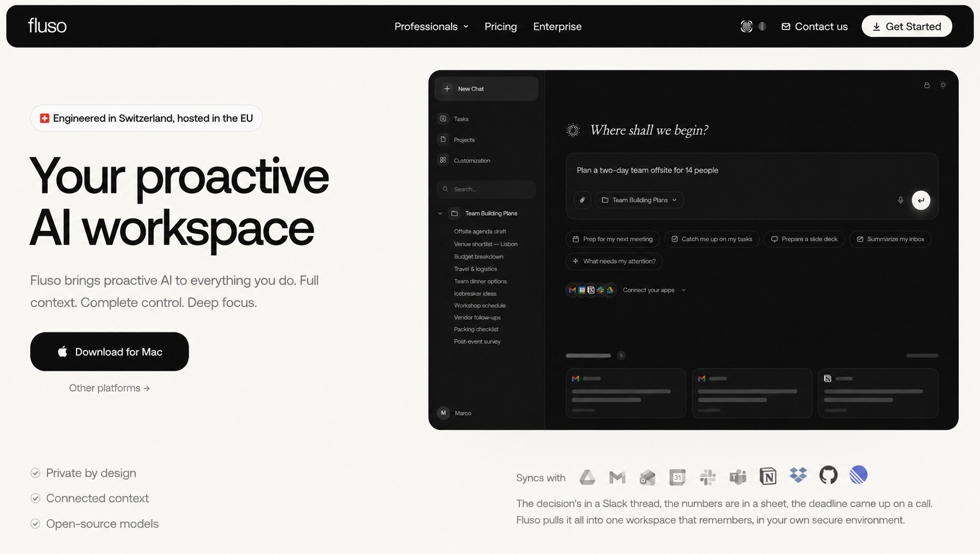Click the lock icon in app corner
This screenshot has width=980, height=554.
[927, 85]
